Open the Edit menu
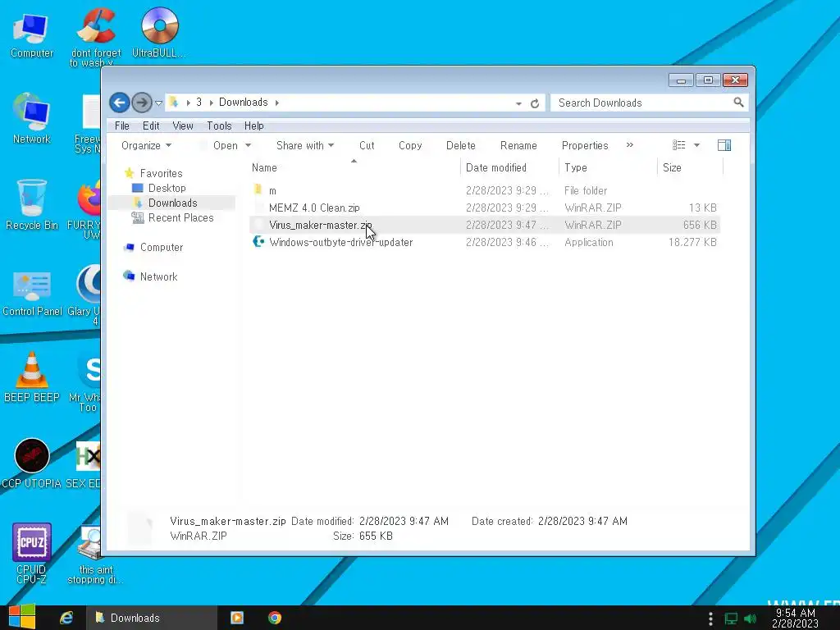The width and height of the screenshot is (840, 630). pos(151,126)
